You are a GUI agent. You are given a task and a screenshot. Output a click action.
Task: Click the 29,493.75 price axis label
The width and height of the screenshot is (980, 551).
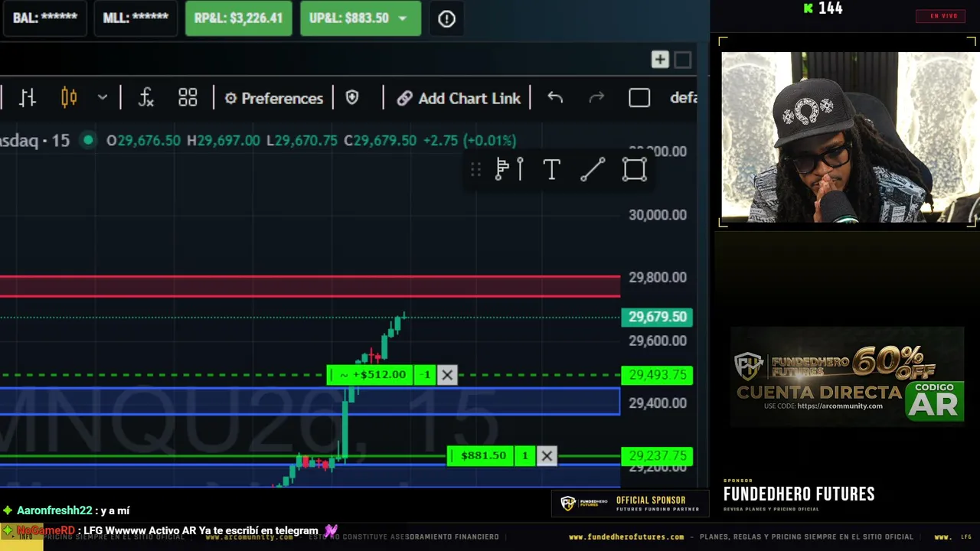point(657,375)
